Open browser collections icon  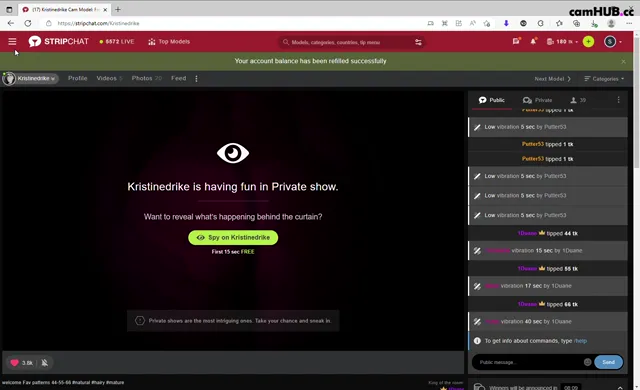tap(576, 23)
